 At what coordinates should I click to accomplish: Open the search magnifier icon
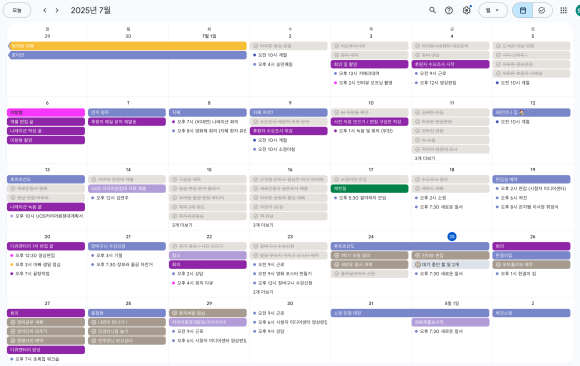coord(432,10)
